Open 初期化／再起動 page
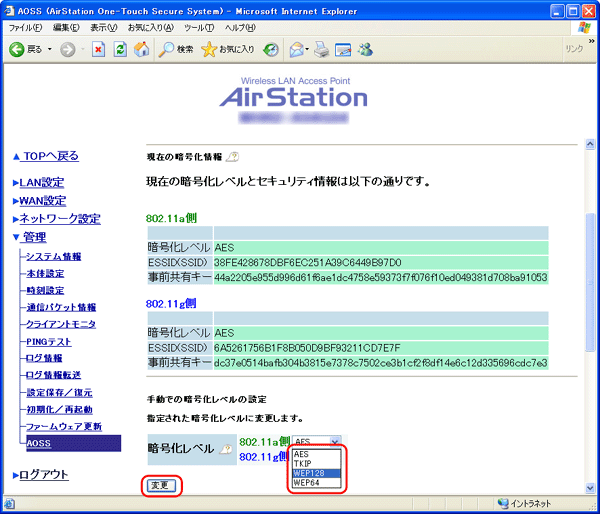This screenshot has width=600, height=514. 59,409
